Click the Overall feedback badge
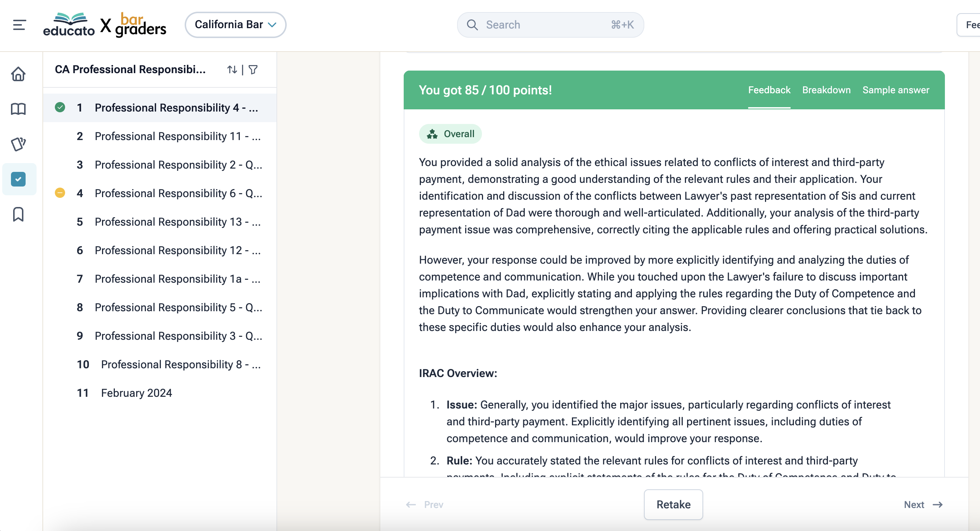 (451, 133)
